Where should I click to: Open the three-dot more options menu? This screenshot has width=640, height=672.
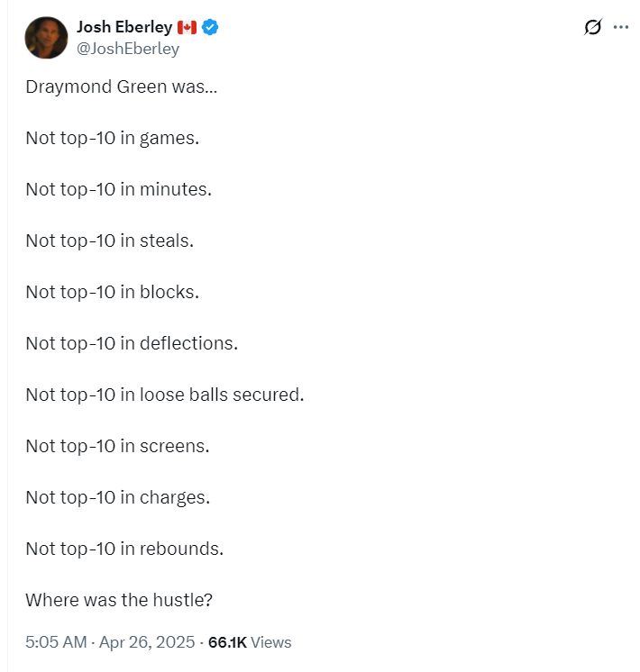click(x=621, y=27)
